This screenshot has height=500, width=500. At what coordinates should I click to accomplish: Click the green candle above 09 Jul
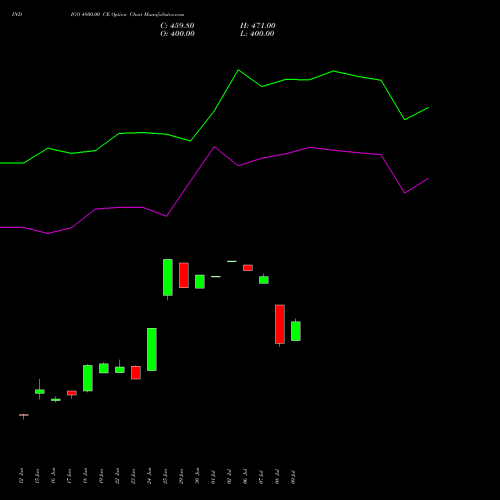pos(296,331)
